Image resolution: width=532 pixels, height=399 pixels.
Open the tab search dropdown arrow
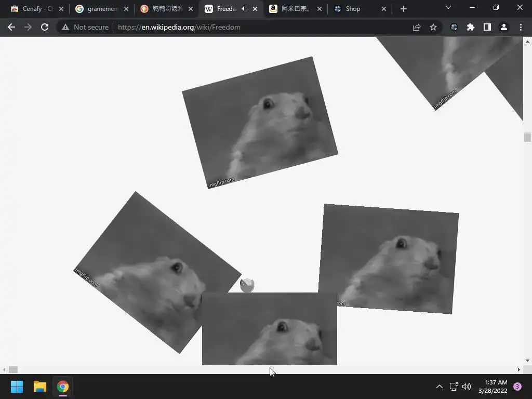(x=448, y=7)
